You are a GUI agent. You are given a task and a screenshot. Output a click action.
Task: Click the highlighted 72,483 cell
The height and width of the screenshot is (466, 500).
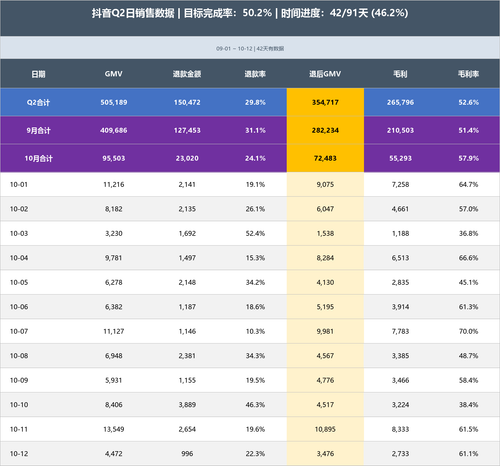(x=325, y=158)
